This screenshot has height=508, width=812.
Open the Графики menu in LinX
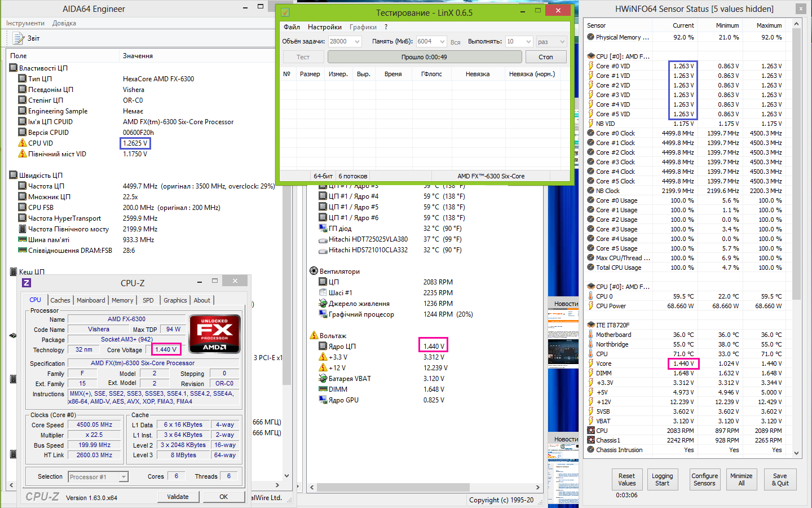pos(363,27)
